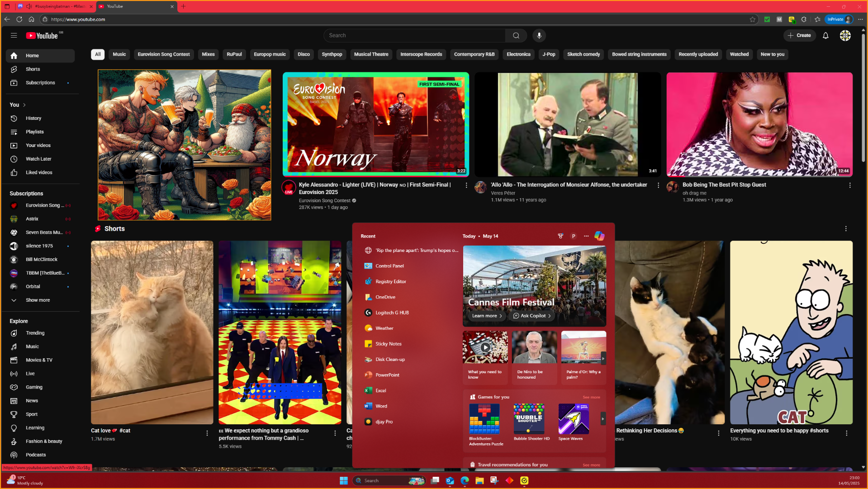Open the widget panel more options ellipsis
This screenshot has height=489, width=868.
coord(586,236)
